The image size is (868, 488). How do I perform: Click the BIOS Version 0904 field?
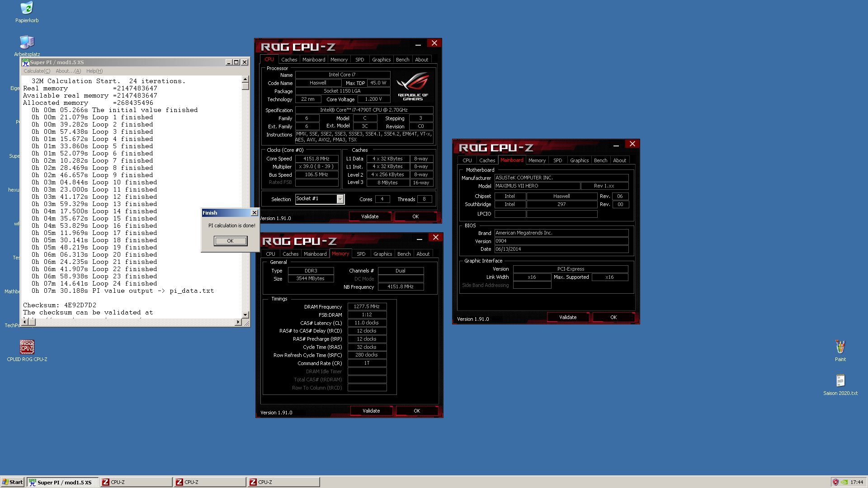[561, 241]
